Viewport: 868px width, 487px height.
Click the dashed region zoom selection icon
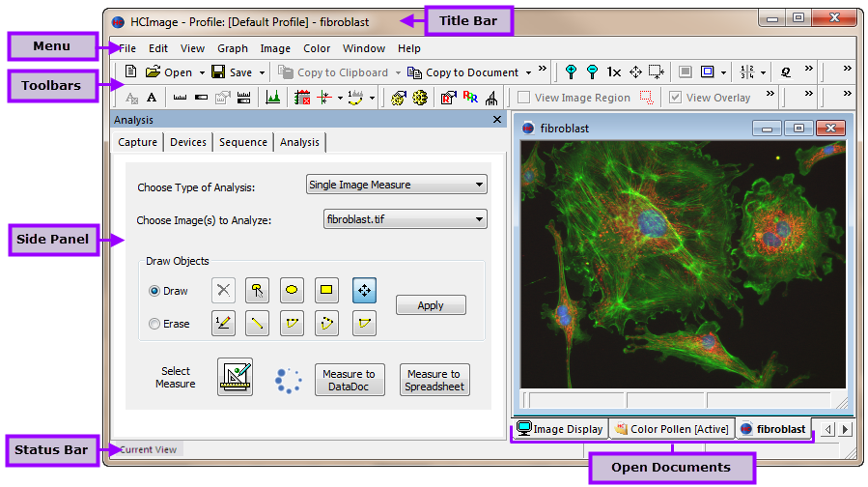click(656, 72)
